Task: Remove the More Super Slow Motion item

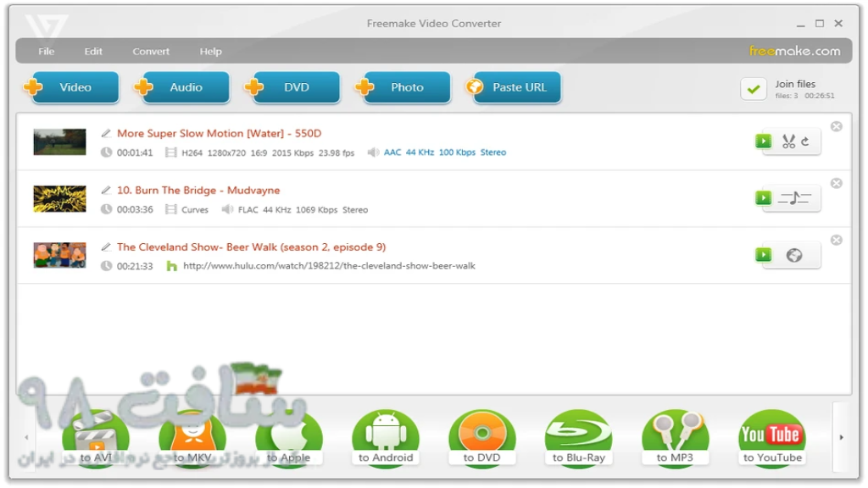Action: 837,127
